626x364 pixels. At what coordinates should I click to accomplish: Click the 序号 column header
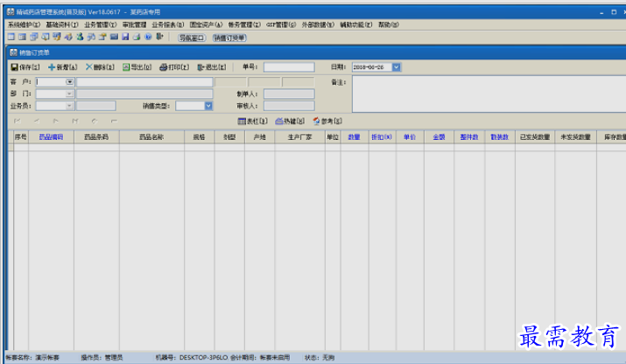tap(21, 136)
